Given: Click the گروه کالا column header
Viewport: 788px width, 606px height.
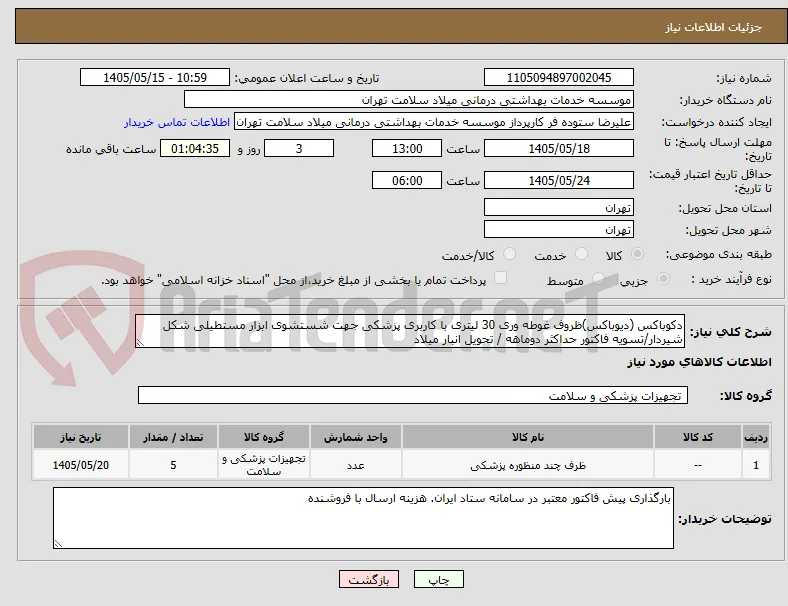Looking at the screenshot, I should [264, 437].
